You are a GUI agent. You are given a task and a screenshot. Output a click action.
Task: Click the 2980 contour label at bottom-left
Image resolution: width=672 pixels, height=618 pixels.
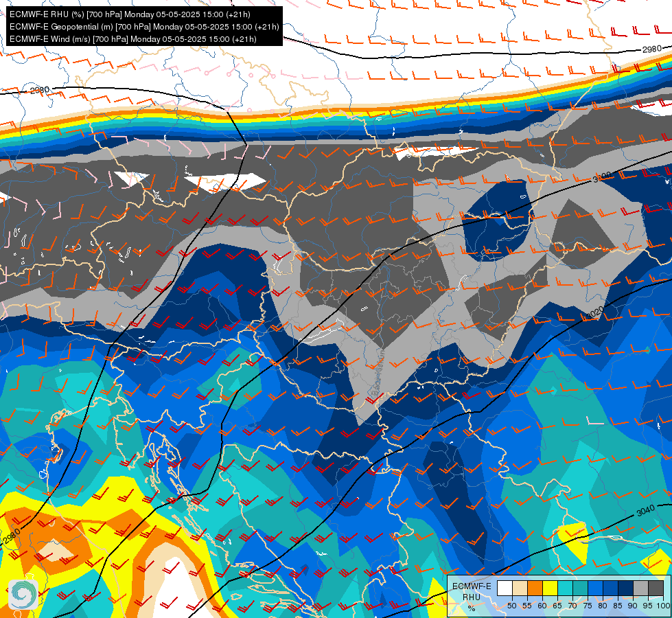pos(11,536)
